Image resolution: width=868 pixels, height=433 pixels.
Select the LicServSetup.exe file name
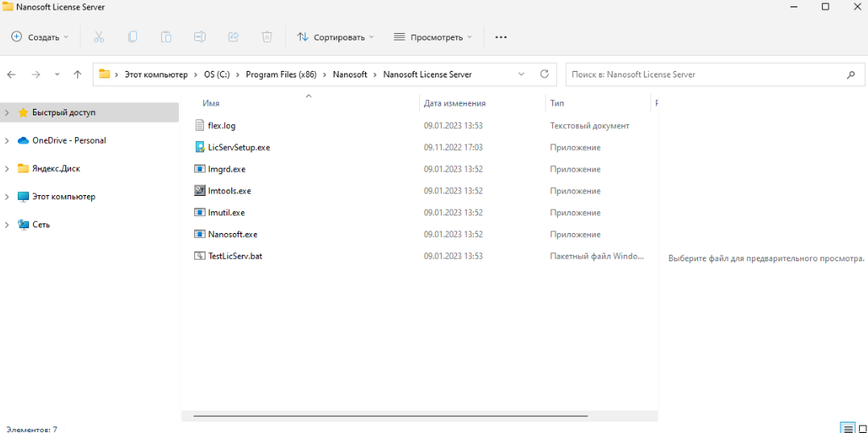(239, 148)
